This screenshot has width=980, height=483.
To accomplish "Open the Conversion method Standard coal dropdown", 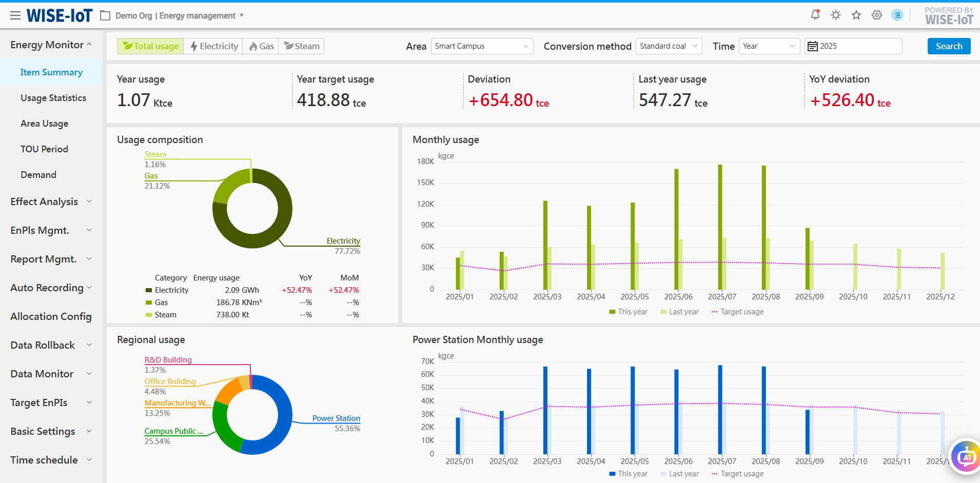I will point(669,46).
